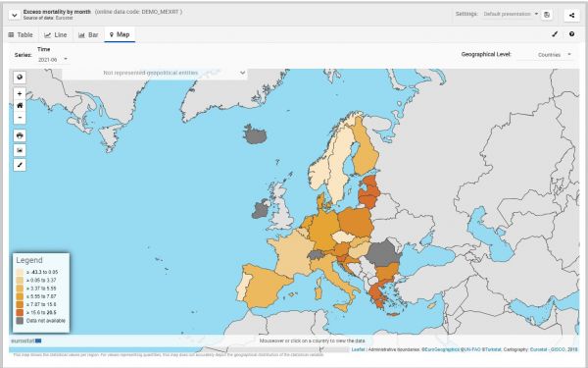Click the save settings disk icon
This screenshot has height=368, width=588.
pyautogui.click(x=547, y=15)
